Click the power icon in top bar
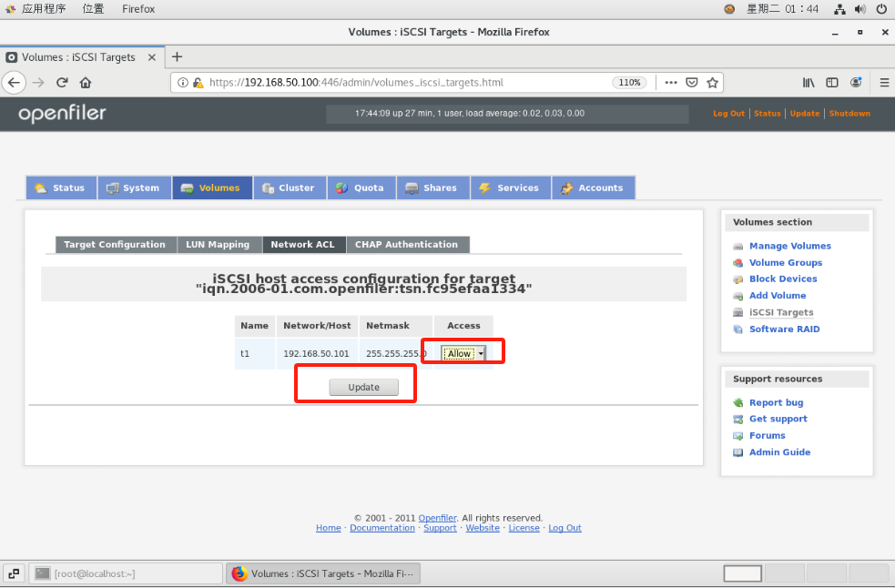The width and height of the screenshot is (895, 588). coord(881,9)
